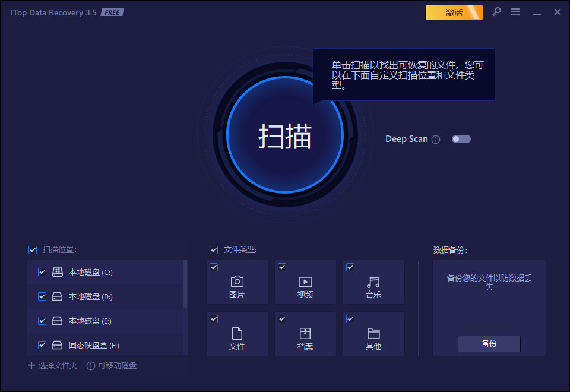Click the folder icon for 其他
This screenshot has height=392, width=570.
click(x=373, y=333)
